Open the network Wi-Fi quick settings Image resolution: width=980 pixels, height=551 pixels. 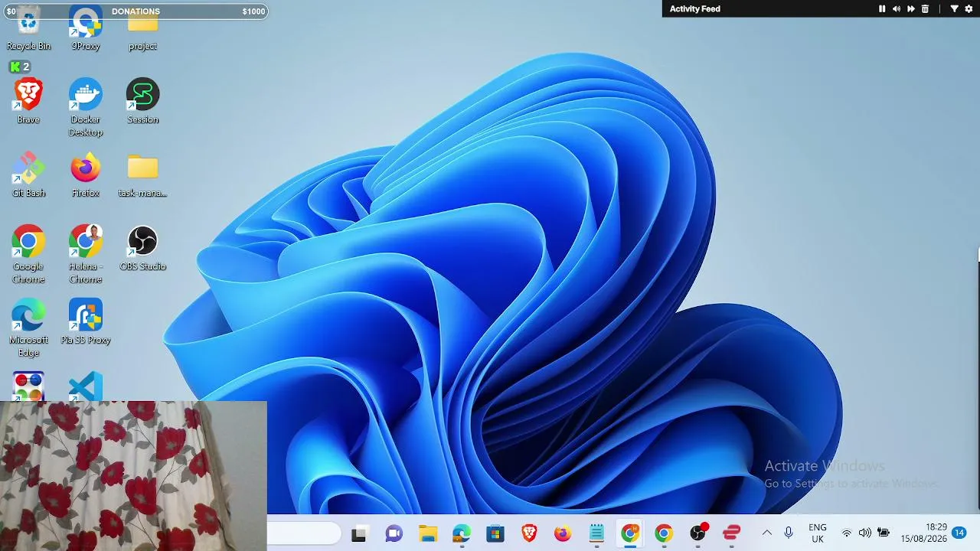(x=847, y=533)
